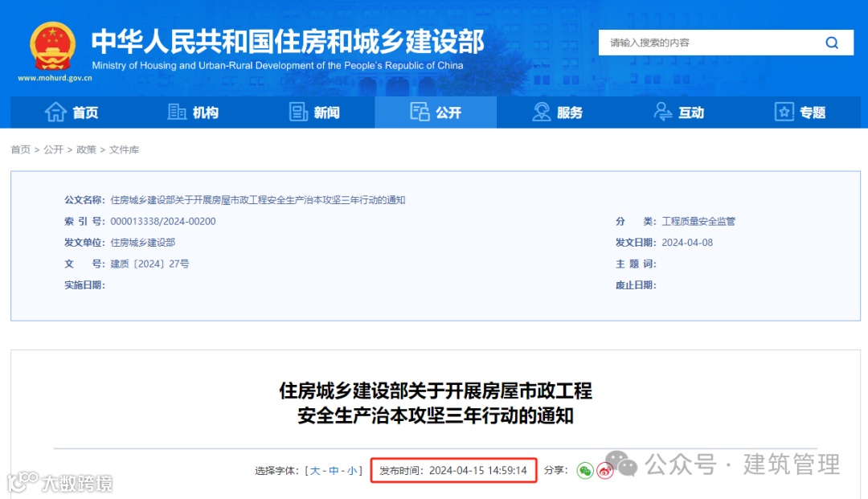The height and width of the screenshot is (499, 868).
Task: Go to 服务 nav menu label
Action: (x=570, y=112)
